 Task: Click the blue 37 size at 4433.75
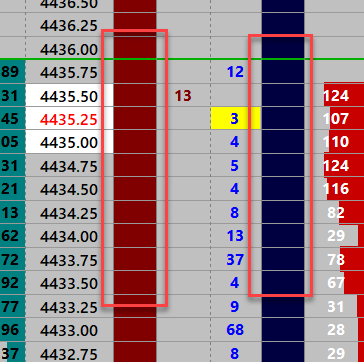point(235,259)
